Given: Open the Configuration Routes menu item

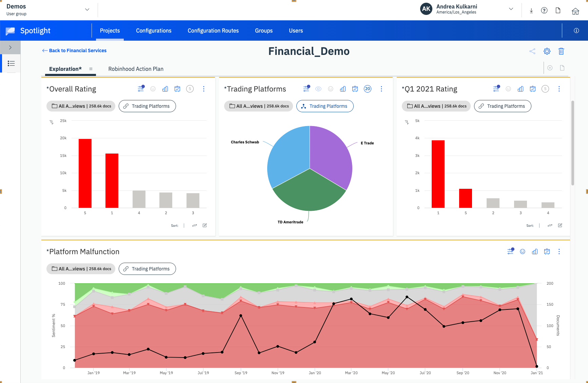Looking at the screenshot, I should [x=213, y=31].
